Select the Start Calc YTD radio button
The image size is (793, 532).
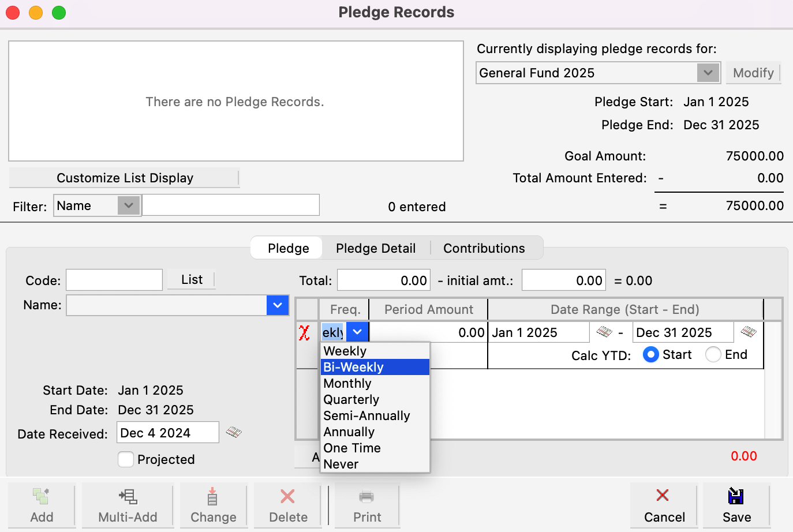coord(650,354)
